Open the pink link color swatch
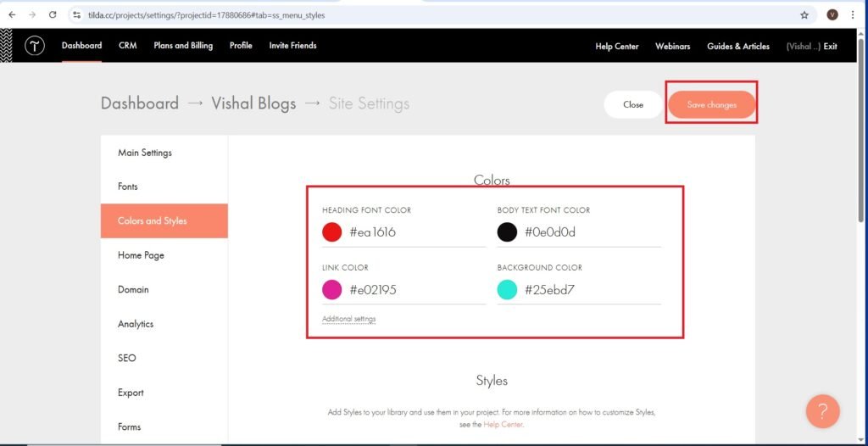Screen dimensions: 868x446 [332, 290]
